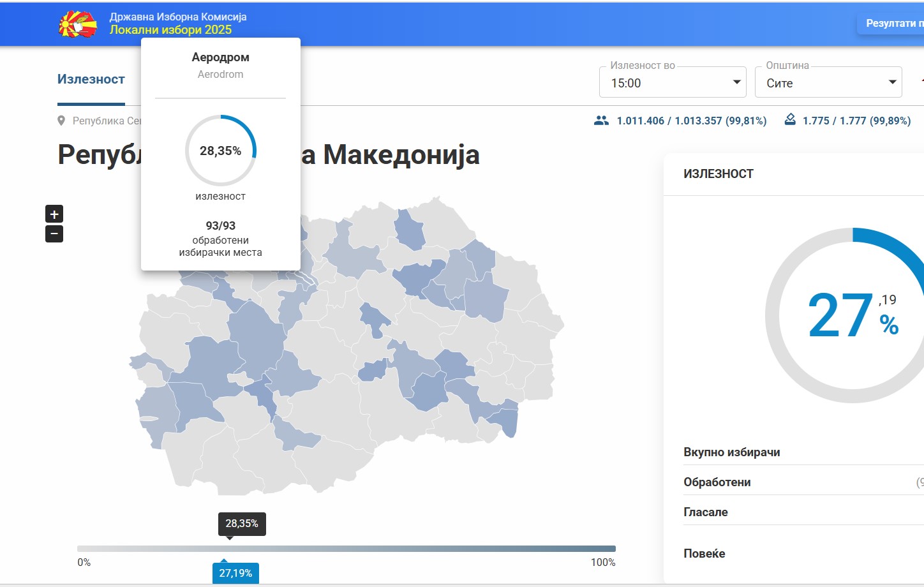Click the location pin icon in the breadcrumb
This screenshot has width=924, height=587.
[x=61, y=121]
